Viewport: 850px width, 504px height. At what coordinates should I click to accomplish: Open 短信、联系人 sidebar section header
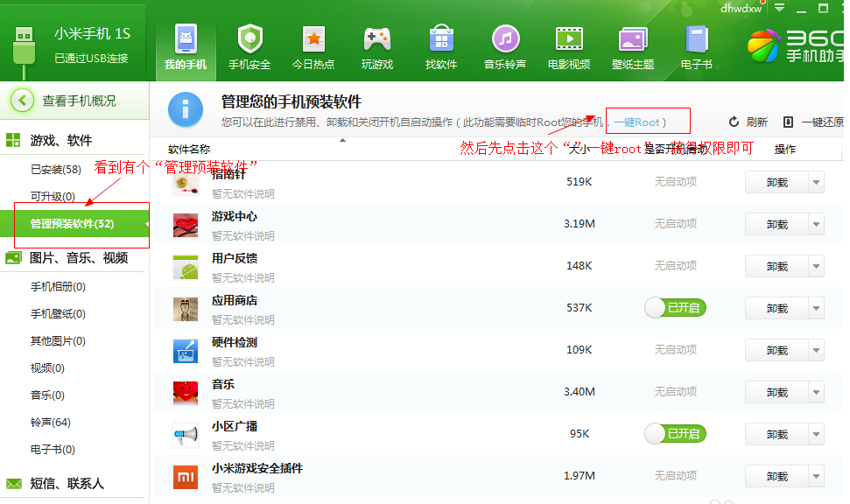67,483
